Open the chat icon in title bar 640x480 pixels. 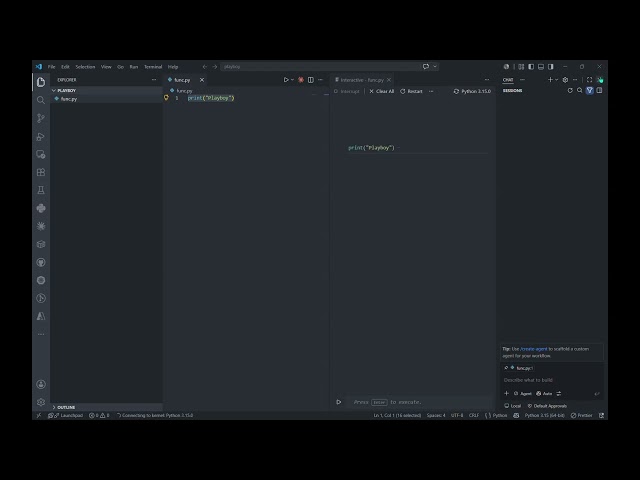coord(426,67)
